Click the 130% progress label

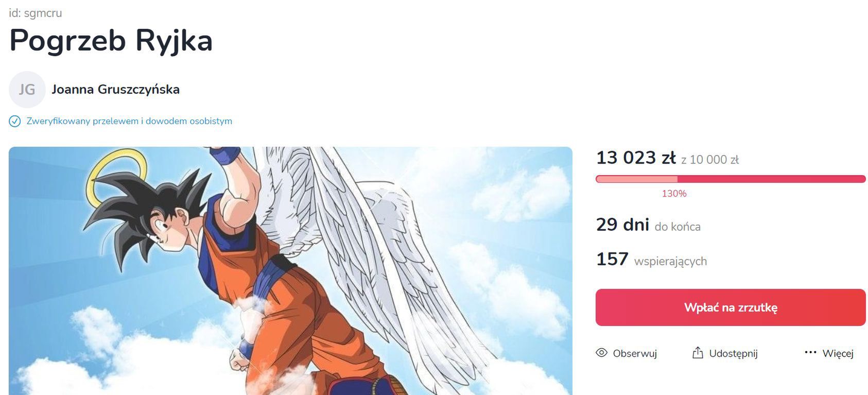click(x=674, y=194)
